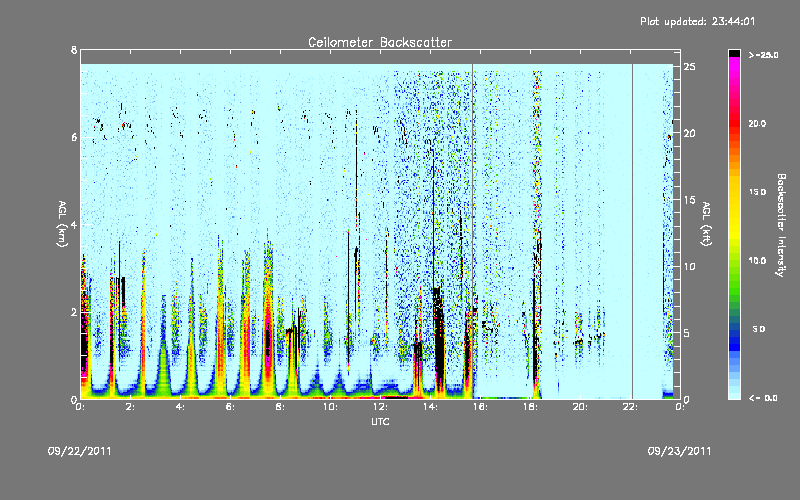800x500 pixels.
Task: Click the 10.0 colorbar tick label
Action: [x=757, y=261]
